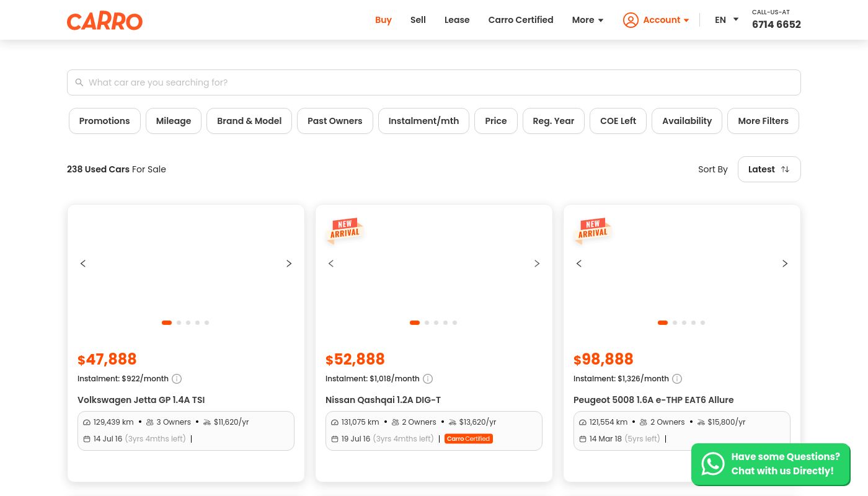
Task: Click the $52,888 price
Action: point(355,360)
